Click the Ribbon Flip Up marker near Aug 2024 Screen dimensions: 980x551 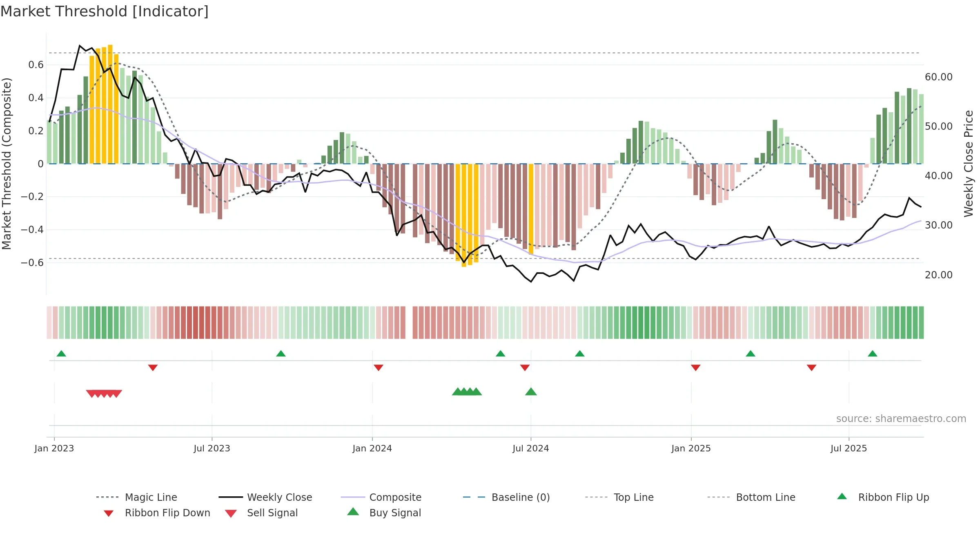(580, 353)
